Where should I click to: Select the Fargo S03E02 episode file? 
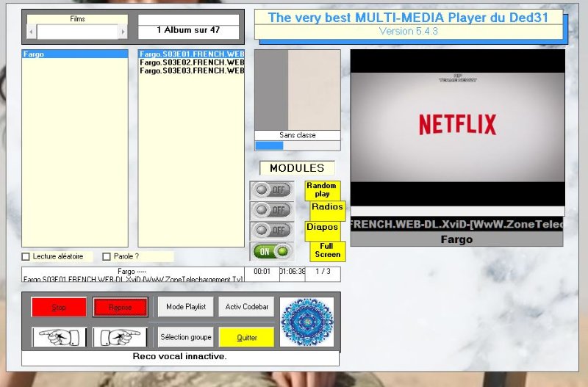191,62
